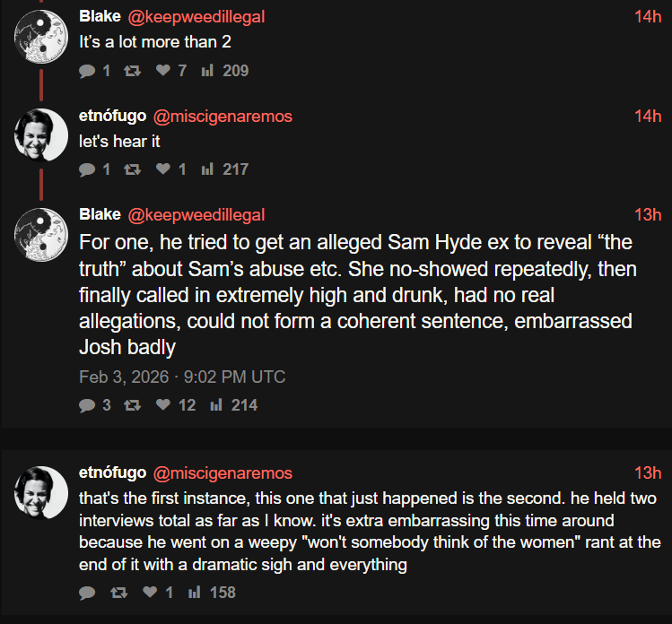Open Blake's yin-yang avatar on top post
Screen dimensions: 672x624
(x=40, y=35)
